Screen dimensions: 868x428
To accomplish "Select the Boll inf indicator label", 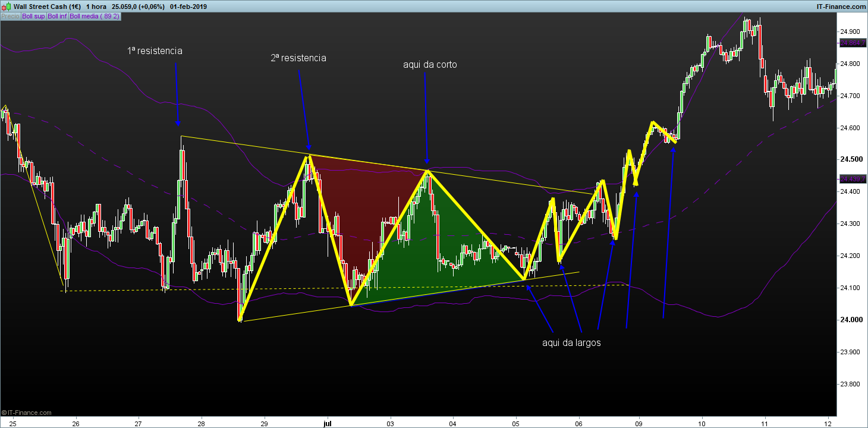I will click(x=58, y=17).
